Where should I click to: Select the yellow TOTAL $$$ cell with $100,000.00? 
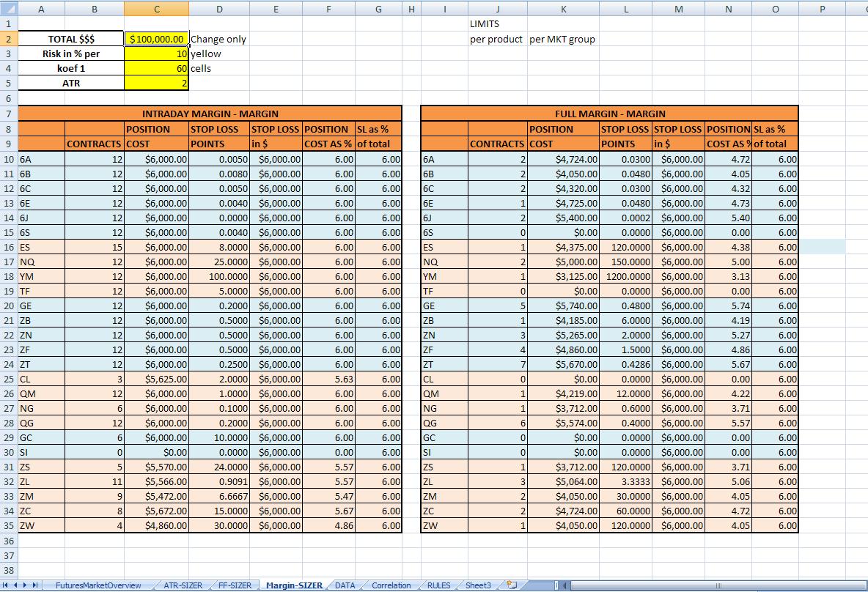click(157, 39)
